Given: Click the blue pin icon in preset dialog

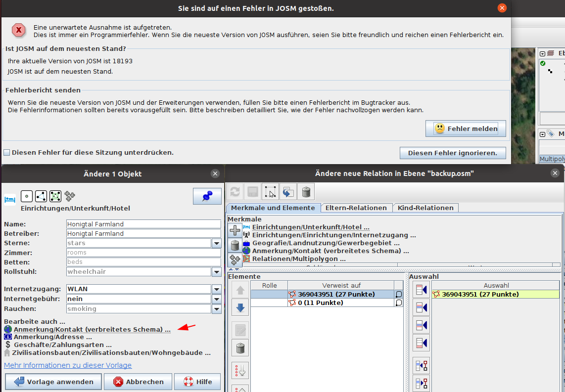Looking at the screenshot, I should coord(207,197).
